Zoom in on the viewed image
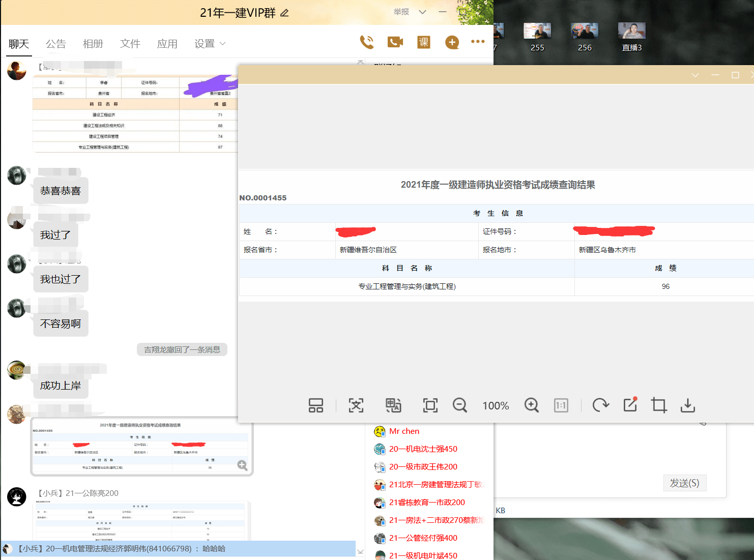 click(531, 405)
